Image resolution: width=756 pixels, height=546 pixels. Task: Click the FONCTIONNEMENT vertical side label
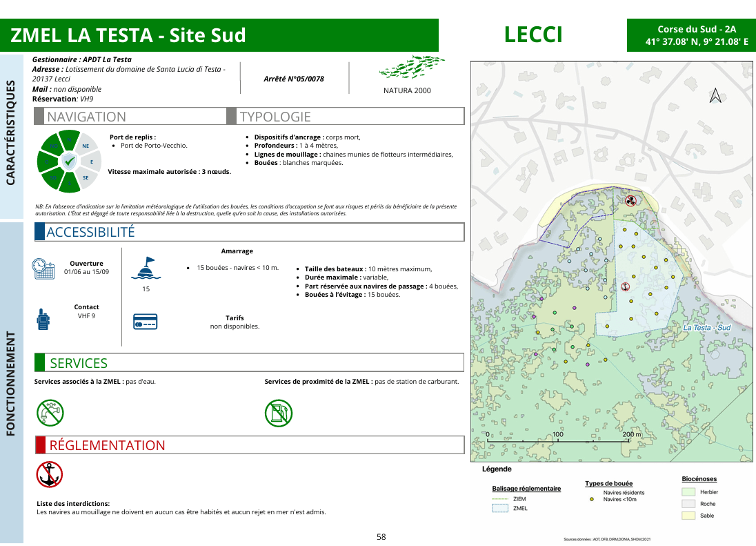(10, 384)
